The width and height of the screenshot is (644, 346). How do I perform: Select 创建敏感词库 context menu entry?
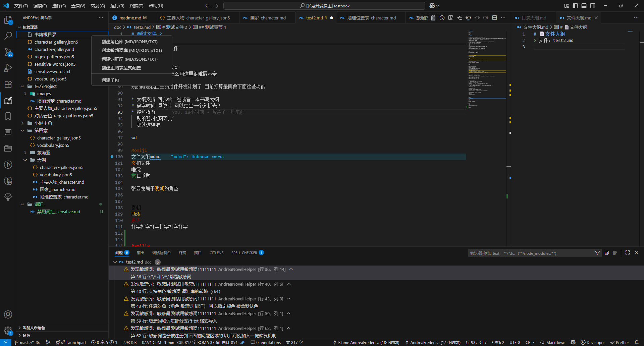coord(131,50)
